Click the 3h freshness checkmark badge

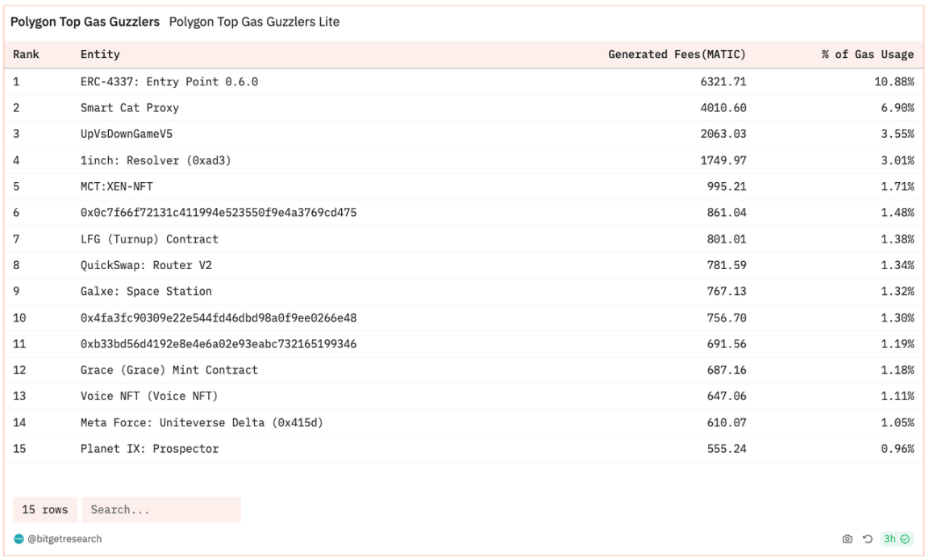click(897, 539)
